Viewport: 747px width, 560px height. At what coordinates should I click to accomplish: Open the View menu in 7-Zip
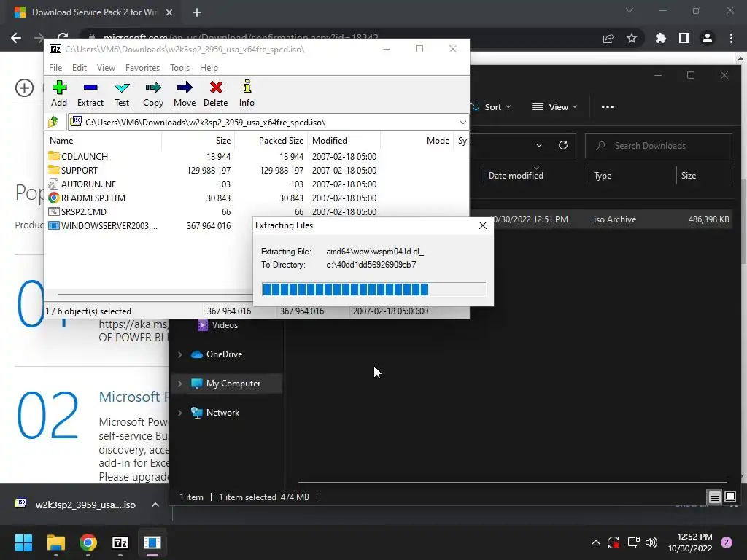pyautogui.click(x=106, y=68)
